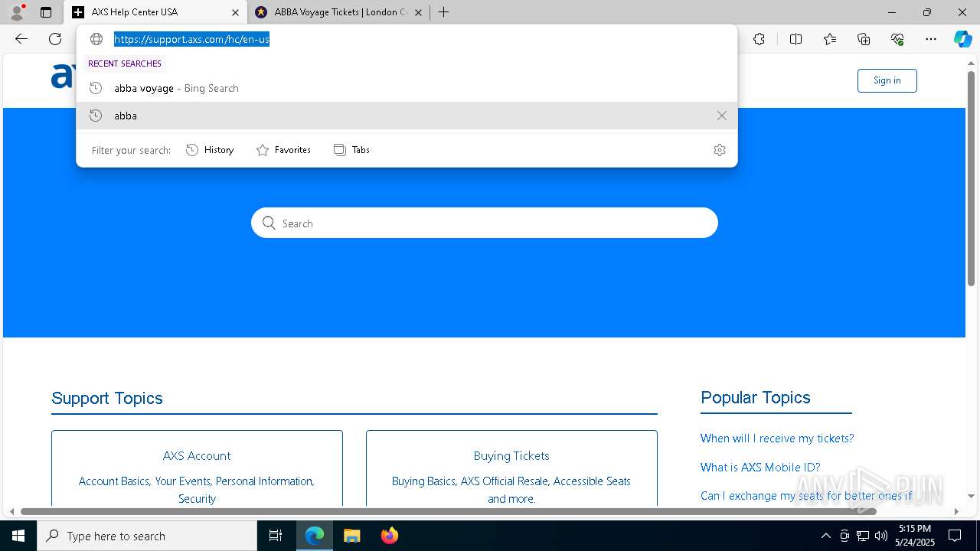Open the Buying Tickets support topic
Viewport: 980px width, 551px height.
pos(511,467)
